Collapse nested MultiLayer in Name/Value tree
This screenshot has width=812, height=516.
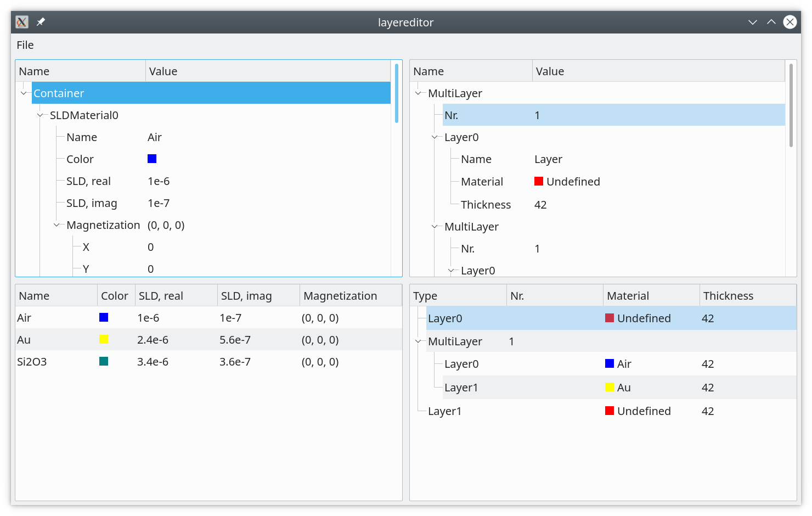tap(435, 227)
